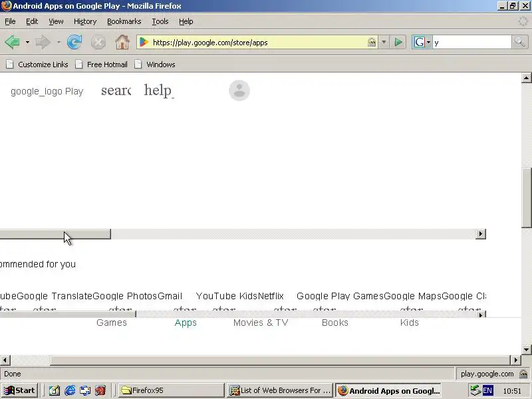The height and width of the screenshot is (399, 532).
Task: Click the Firefox throbber activity icon
Action: [523, 21]
